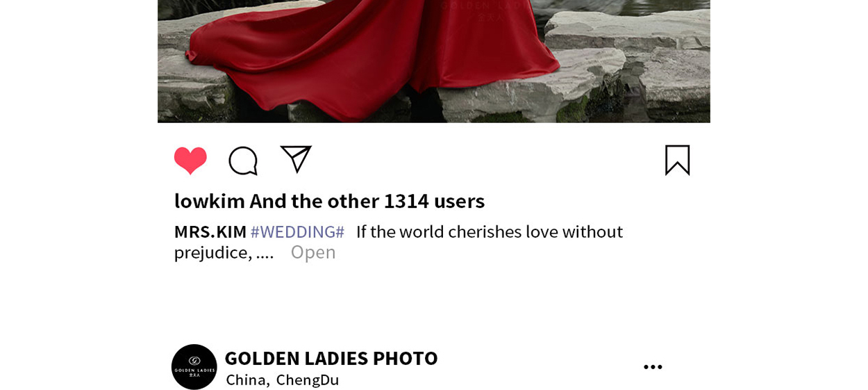Visit lowkim's profile from the likes line
The width and height of the screenshot is (868, 390).
pyautogui.click(x=210, y=201)
